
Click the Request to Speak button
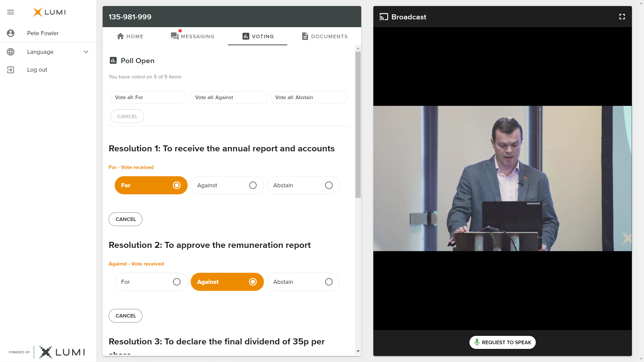pyautogui.click(x=502, y=342)
